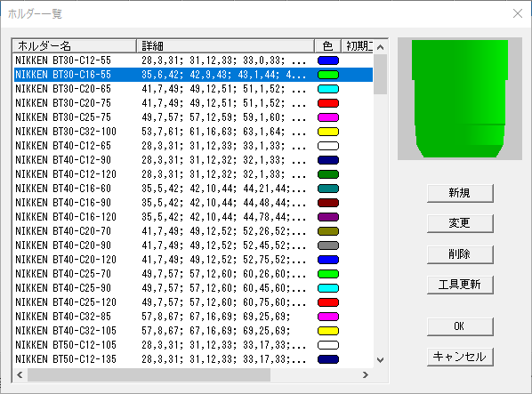Click the 新規 button
The height and width of the screenshot is (394, 532).
460,193
